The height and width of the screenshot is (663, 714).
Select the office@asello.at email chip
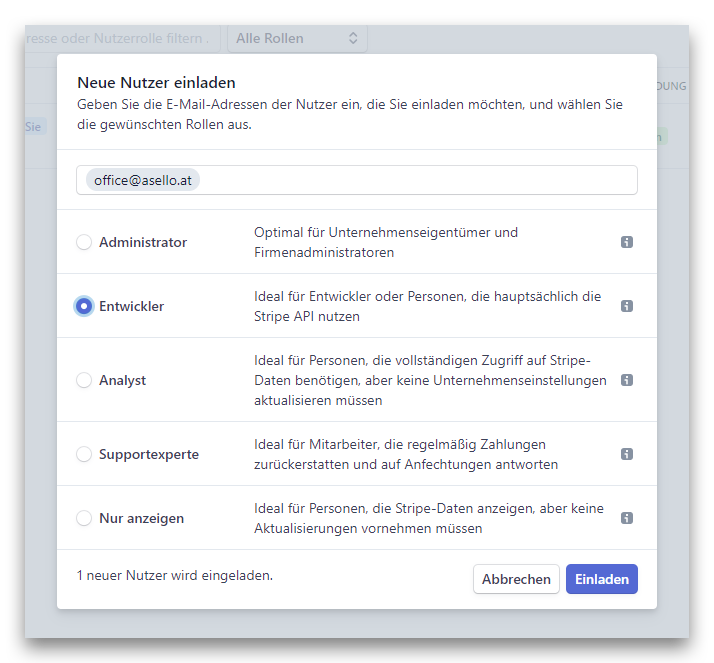click(143, 180)
